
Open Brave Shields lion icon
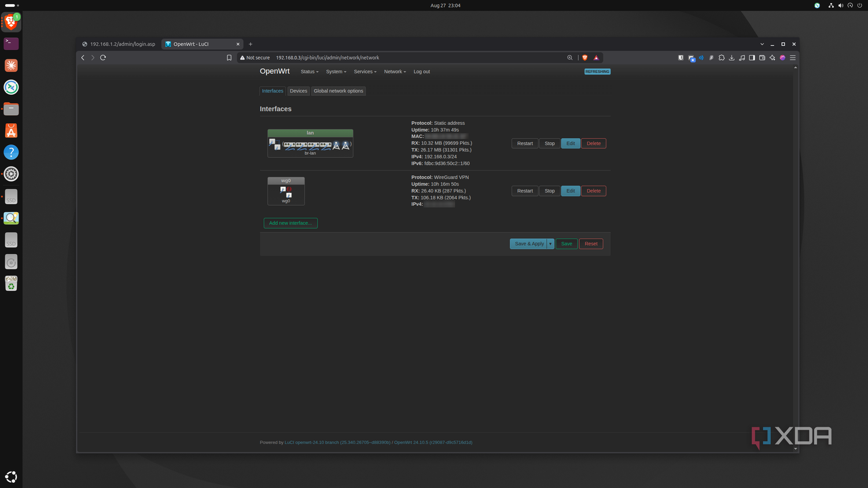pos(585,58)
